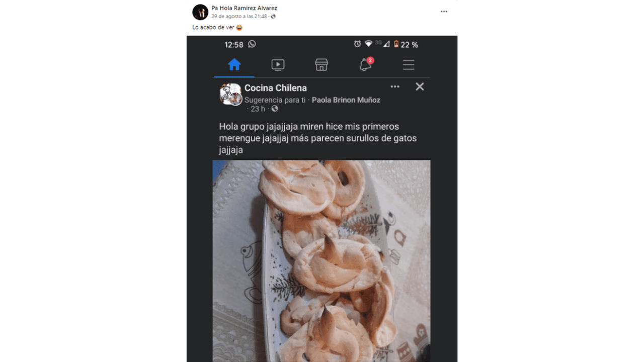Click the 23 h timestamp
The width and height of the screenshot is (644, 362).
(259, 108)
